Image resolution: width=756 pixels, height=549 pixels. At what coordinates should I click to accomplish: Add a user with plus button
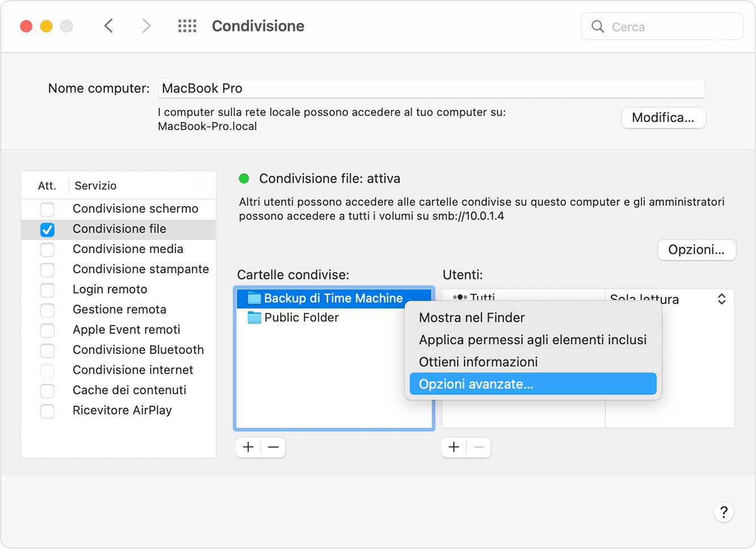pos(454,447)
